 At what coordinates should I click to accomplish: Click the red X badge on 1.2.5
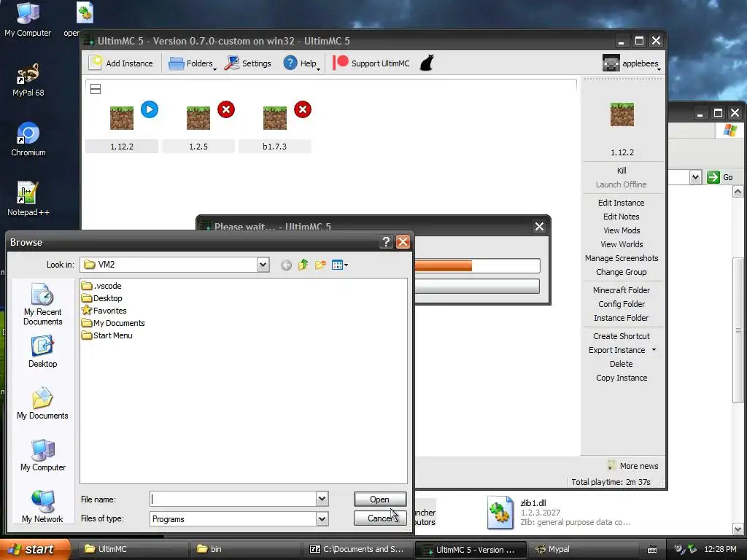point(226,109)
